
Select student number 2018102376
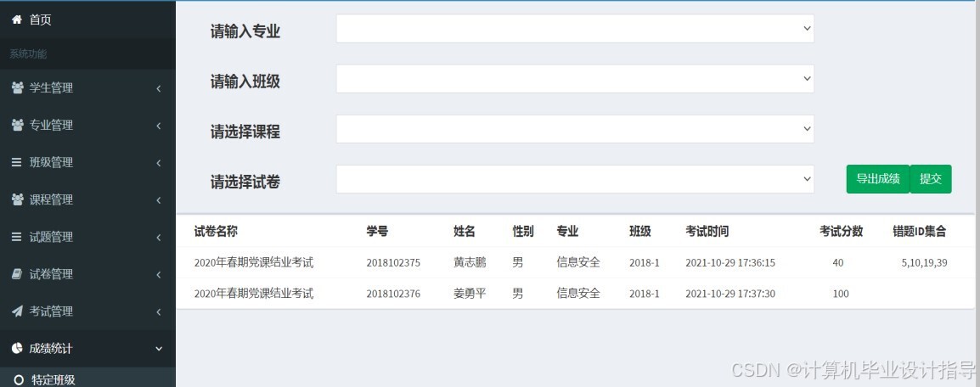[393, 294]
